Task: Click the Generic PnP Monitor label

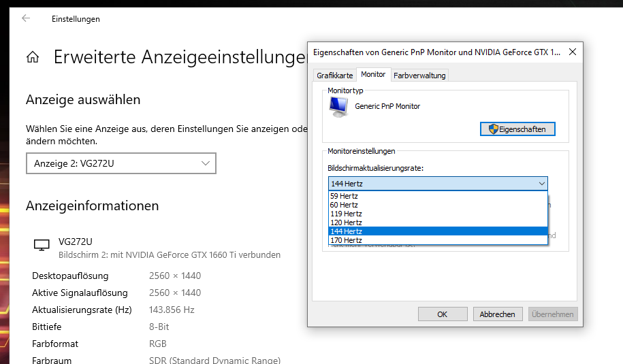Action: pos(387,106)
